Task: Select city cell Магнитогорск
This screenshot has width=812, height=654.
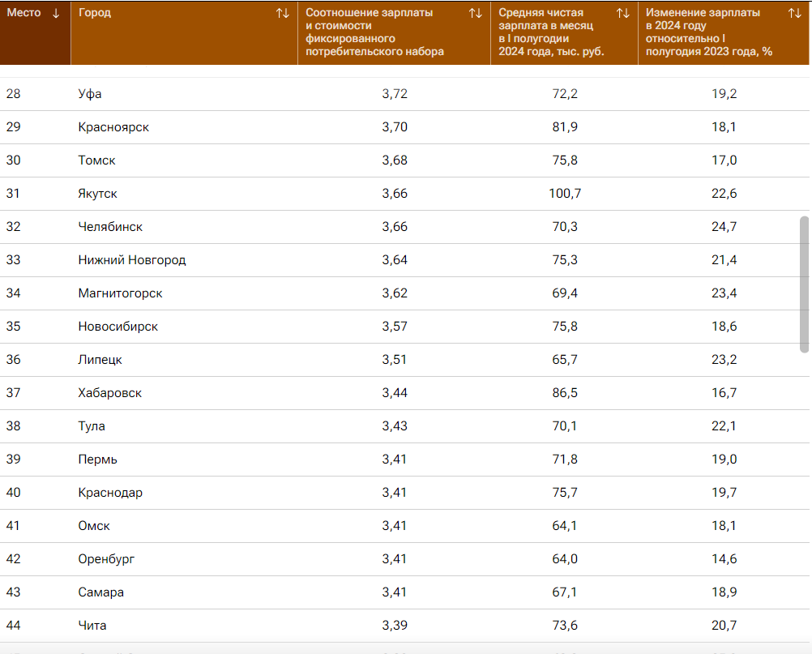Action: pyautogui.click(x=120, y=293)
